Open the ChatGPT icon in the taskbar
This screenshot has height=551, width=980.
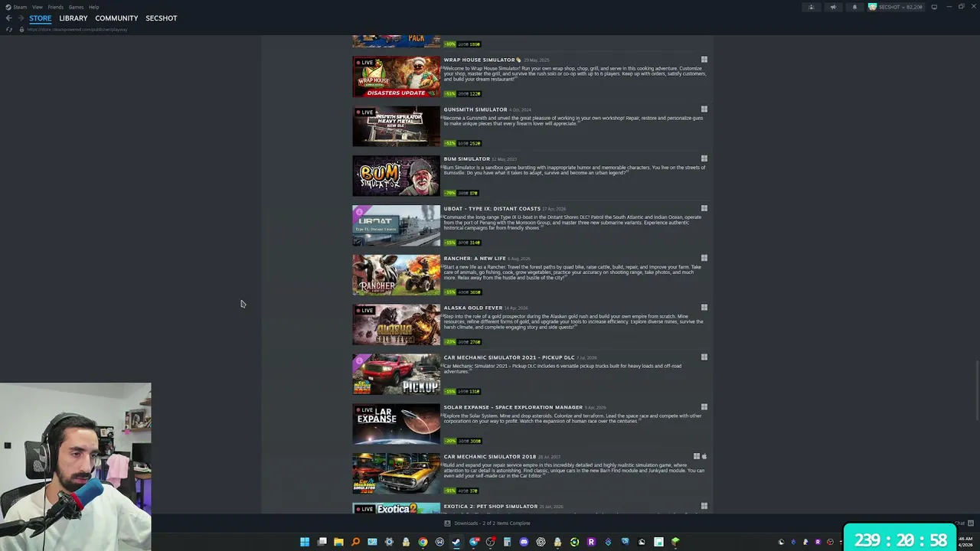coord(541,542)
